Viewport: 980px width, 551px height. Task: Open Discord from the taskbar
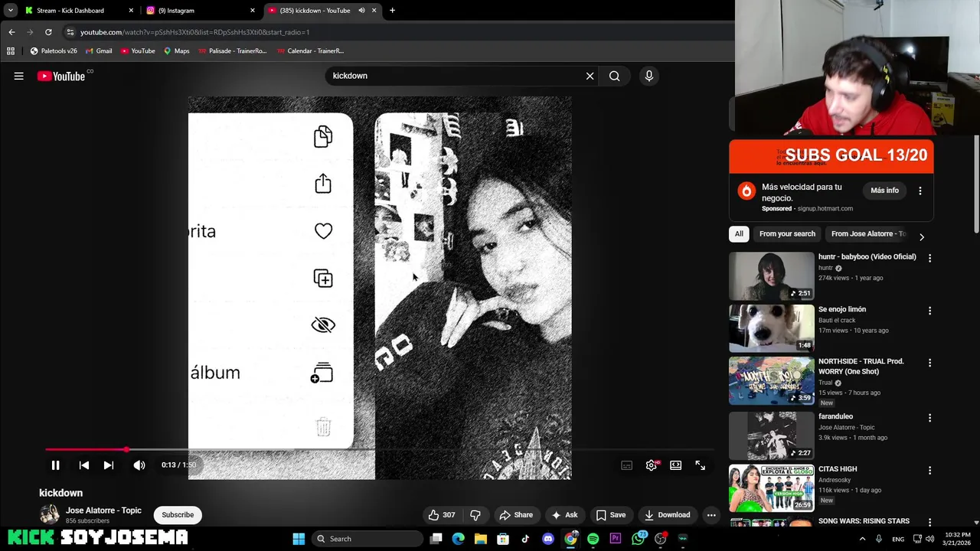(548, 539)
